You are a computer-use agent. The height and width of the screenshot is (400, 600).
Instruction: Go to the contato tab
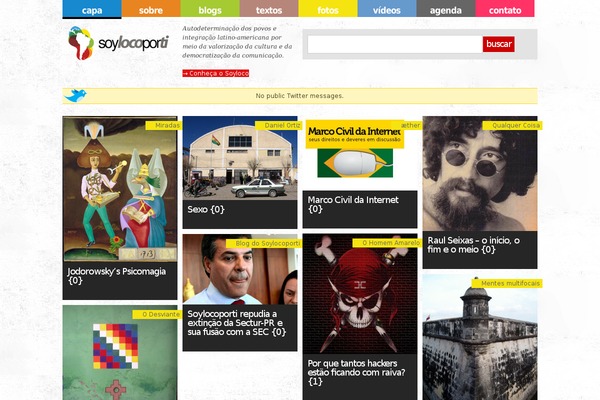point(505,9)
